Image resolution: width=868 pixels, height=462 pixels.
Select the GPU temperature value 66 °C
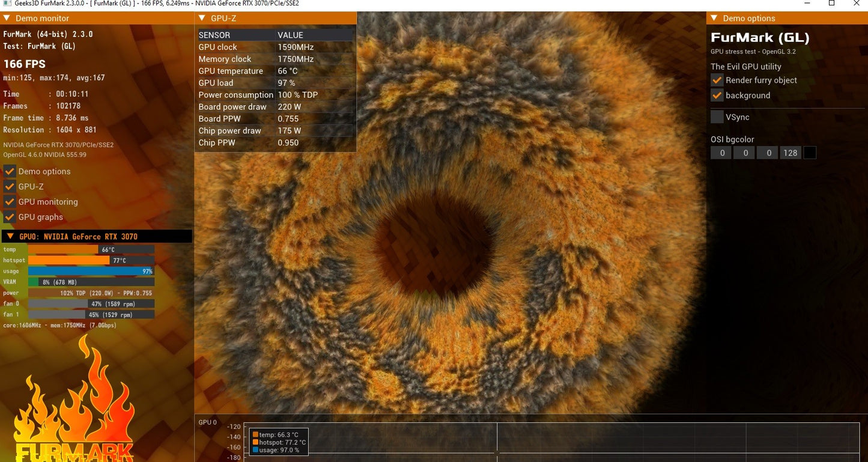(287, 71)
